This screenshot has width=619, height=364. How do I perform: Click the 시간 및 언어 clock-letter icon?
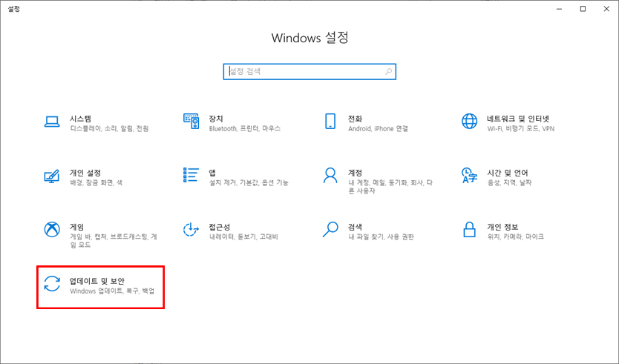469,176
